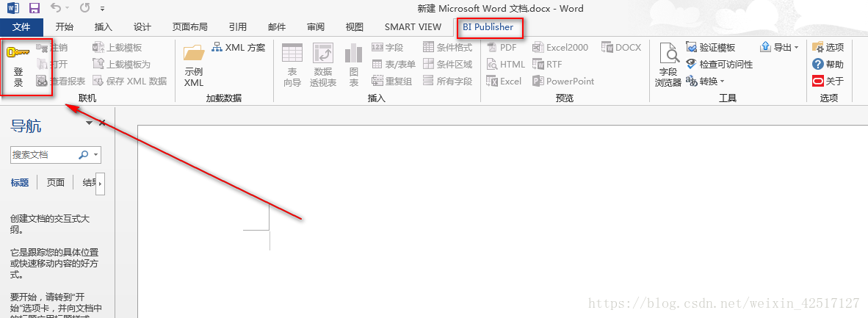Insert a 数据透视表 pivot table
The height and width of the screenshot is (318, 868).
[x=322, y=65]
